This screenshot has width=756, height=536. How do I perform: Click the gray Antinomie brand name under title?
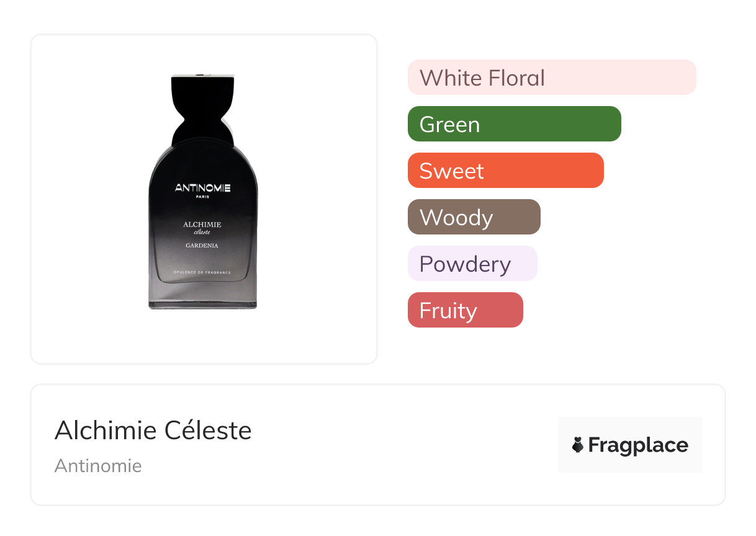(98, 465)
